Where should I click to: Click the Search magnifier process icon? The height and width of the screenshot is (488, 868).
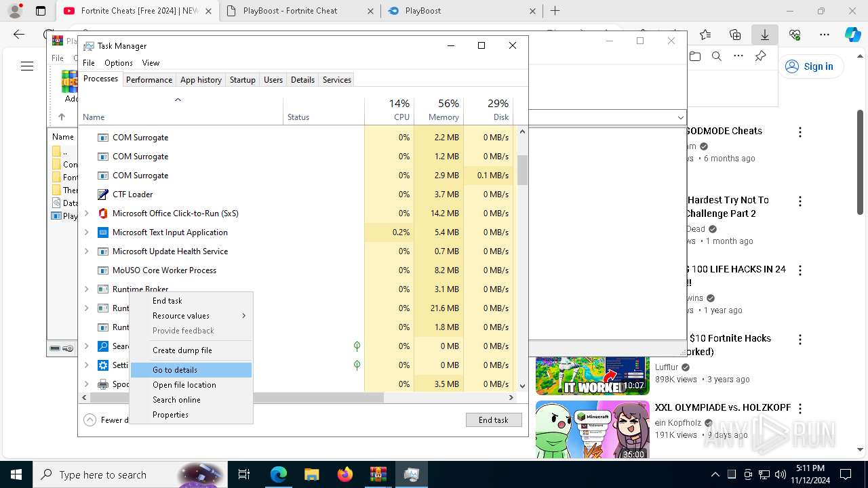103,346
